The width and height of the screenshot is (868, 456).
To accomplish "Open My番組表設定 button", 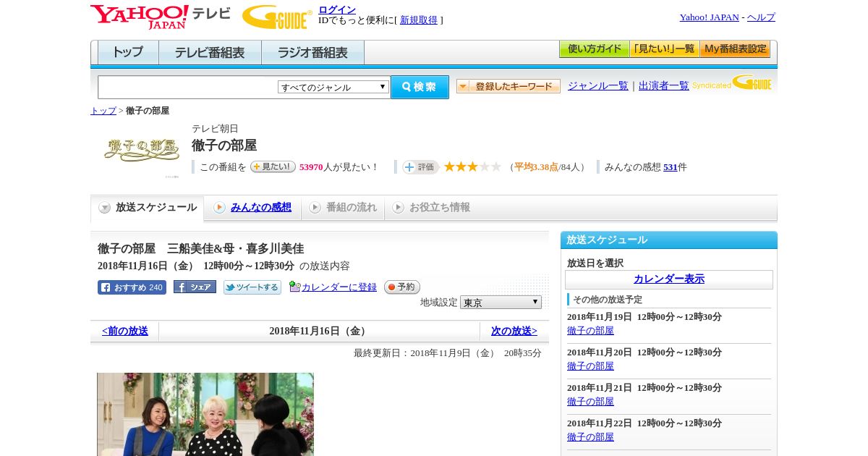I will pyautogui.click(x=735, y=49).
